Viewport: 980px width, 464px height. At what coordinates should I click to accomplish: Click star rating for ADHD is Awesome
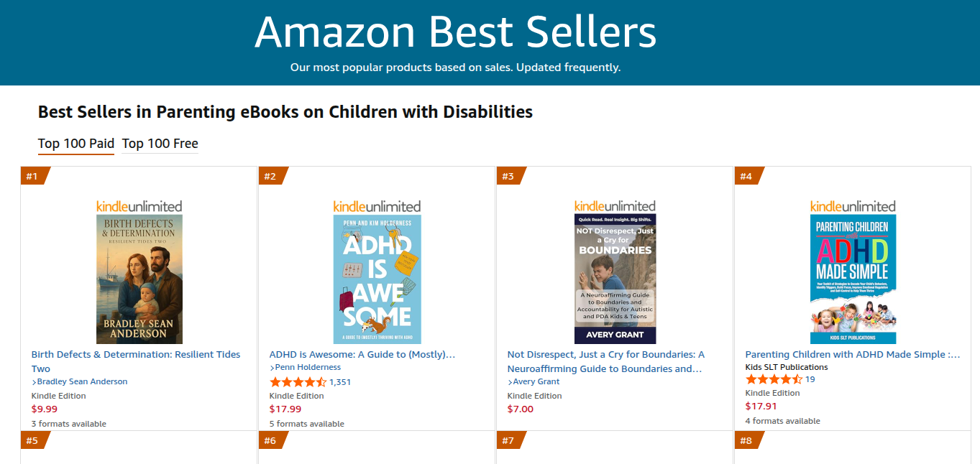(298, 382)
